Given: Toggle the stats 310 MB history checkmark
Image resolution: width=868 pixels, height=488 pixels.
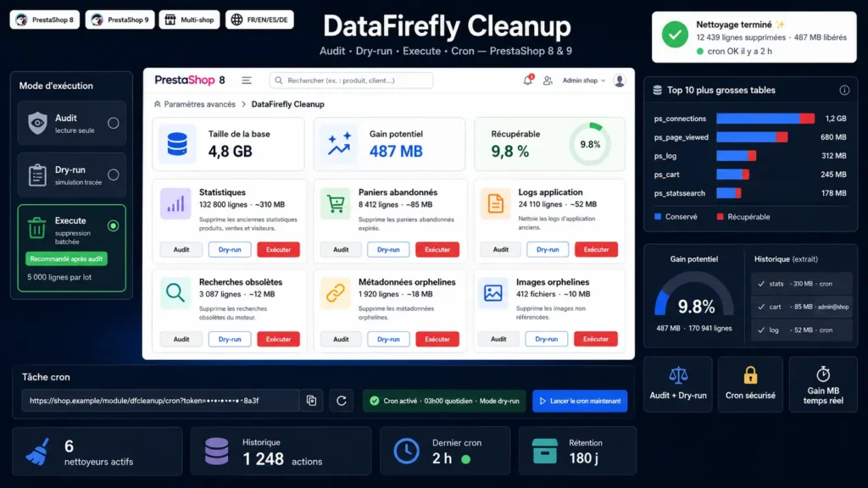Looking at the screenshot, I should tap(761, 284).
